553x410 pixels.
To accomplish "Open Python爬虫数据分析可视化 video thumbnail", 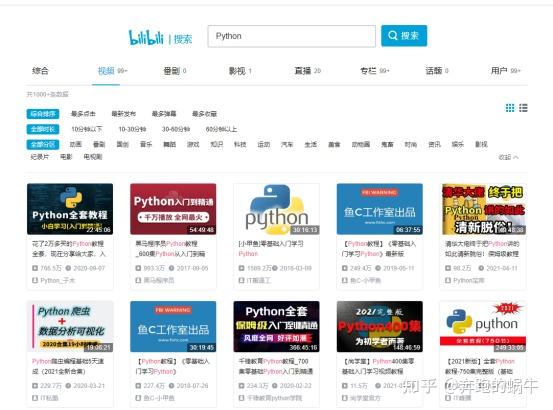I will click(x=70, y=326).
